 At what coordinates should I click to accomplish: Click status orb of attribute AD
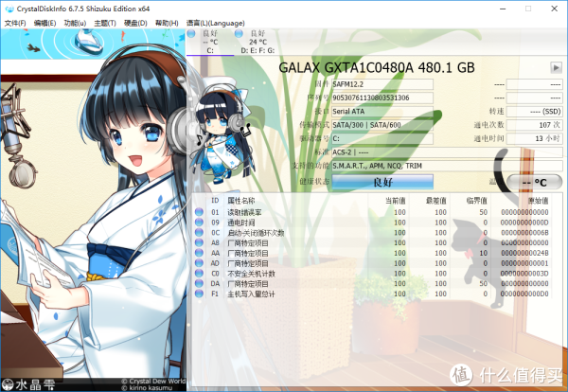click(199, 263)
